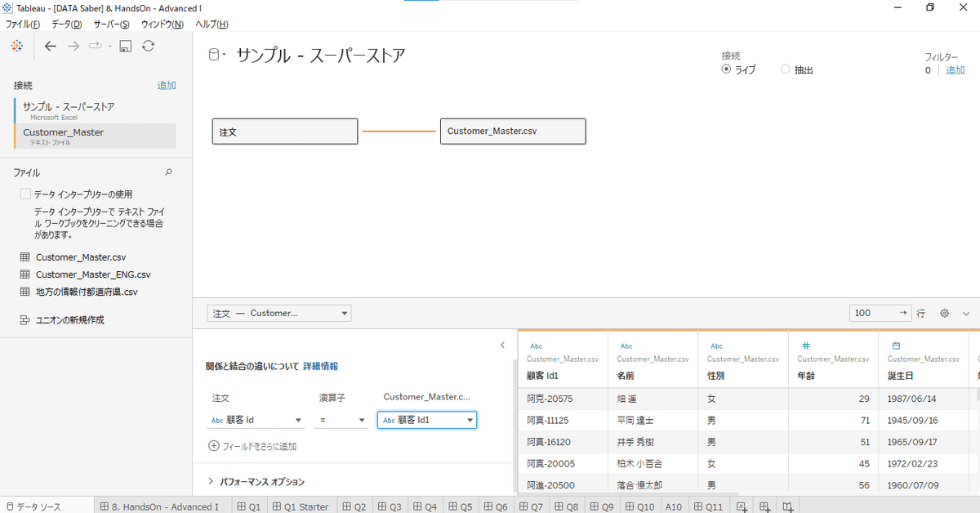Enable データ インタープリターの使用 checkbox
This screenshot has width=980, height=513.
point(25,194)
